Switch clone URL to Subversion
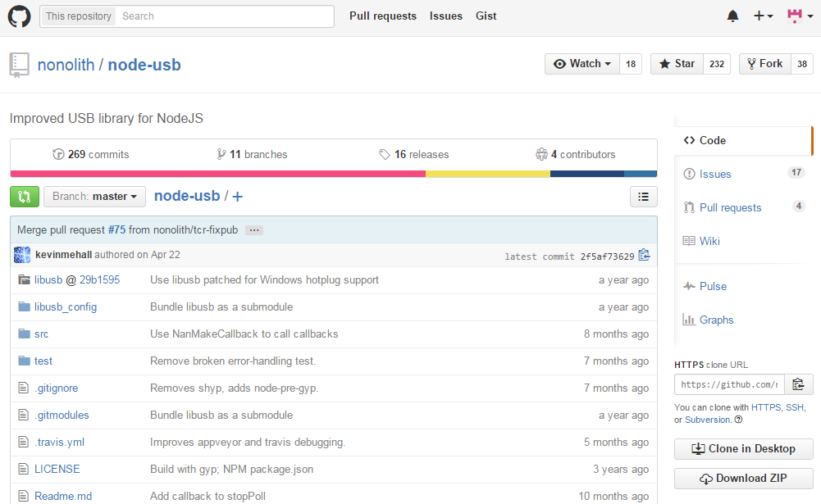The height and width of the screenshot is (504, 821). (707, 420)
